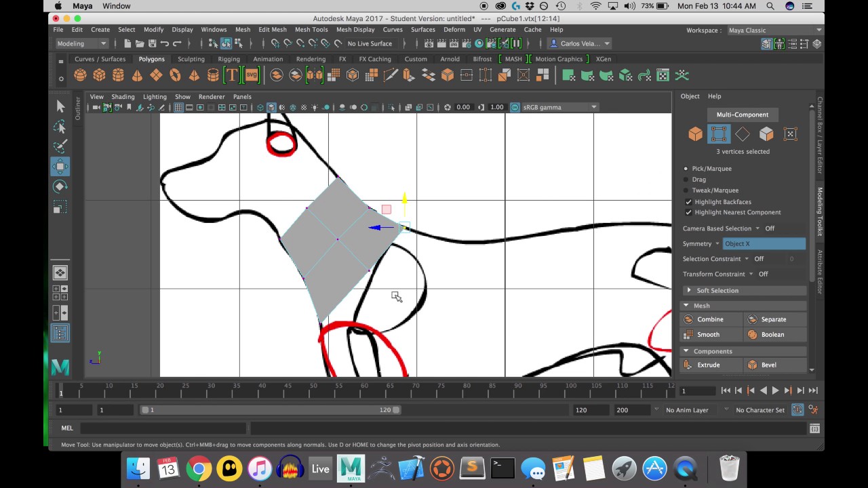Screen dimensions: 868x488
Task: Open the character set options icon
Action: coord(813,410)
